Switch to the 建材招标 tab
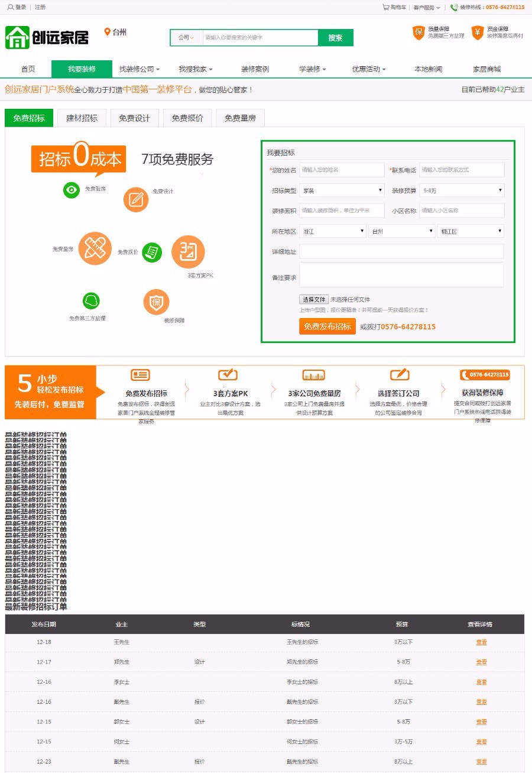 point(81,118)
